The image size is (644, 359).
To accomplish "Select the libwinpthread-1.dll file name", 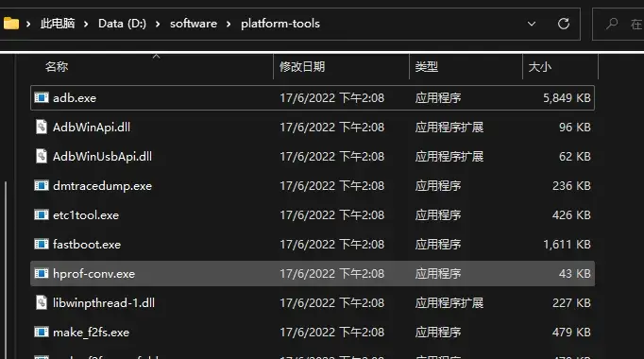I will [104, 302].
